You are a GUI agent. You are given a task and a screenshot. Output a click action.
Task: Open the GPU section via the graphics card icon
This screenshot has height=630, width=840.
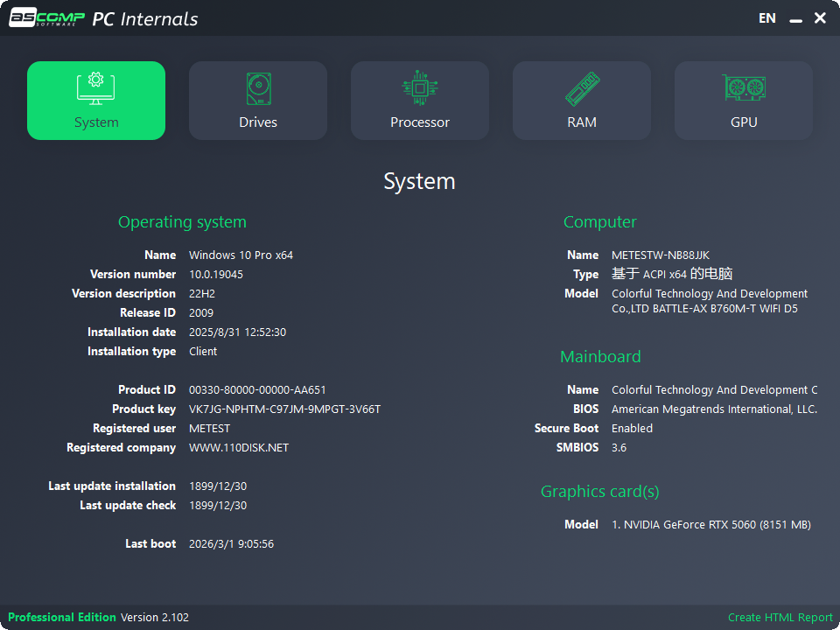click(x=743, y=87)
